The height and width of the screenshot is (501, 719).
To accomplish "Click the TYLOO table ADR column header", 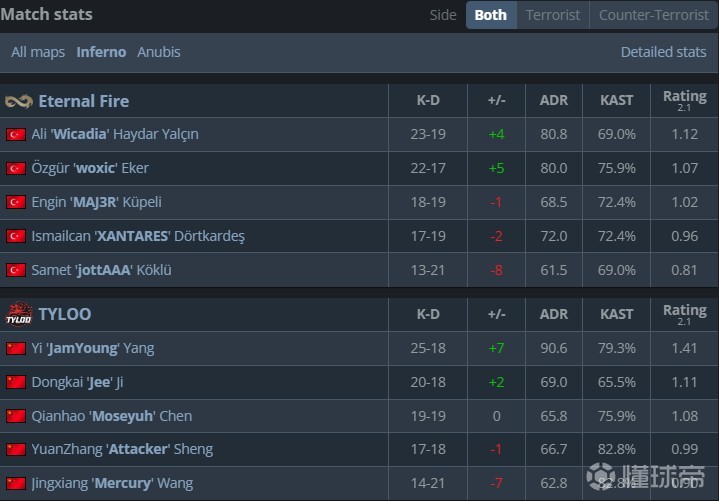I will 553,314.
